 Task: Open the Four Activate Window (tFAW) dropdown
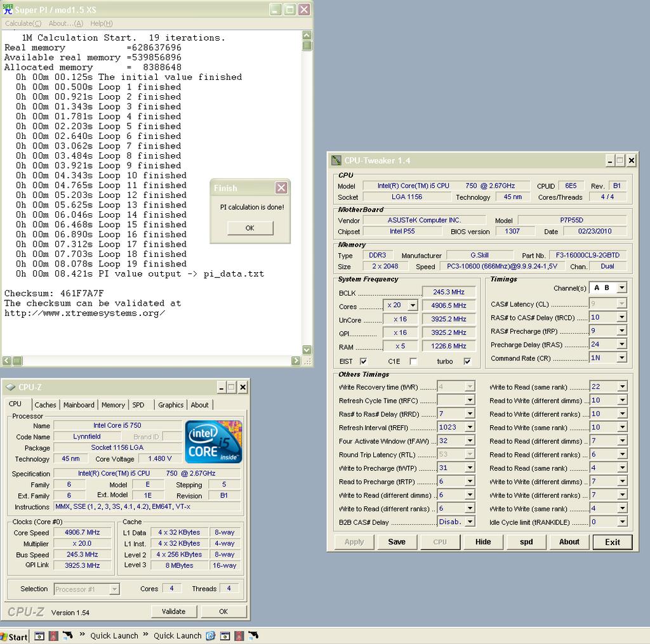coord(470,441)
